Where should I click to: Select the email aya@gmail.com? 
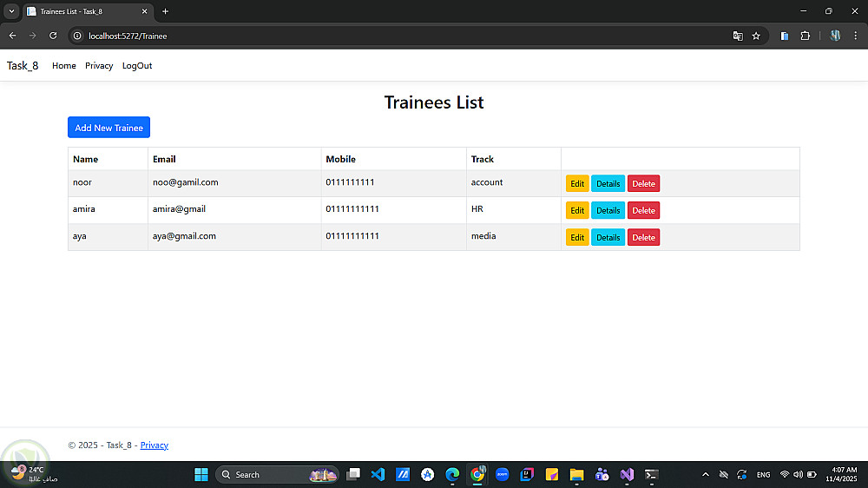tap(184, 236)
